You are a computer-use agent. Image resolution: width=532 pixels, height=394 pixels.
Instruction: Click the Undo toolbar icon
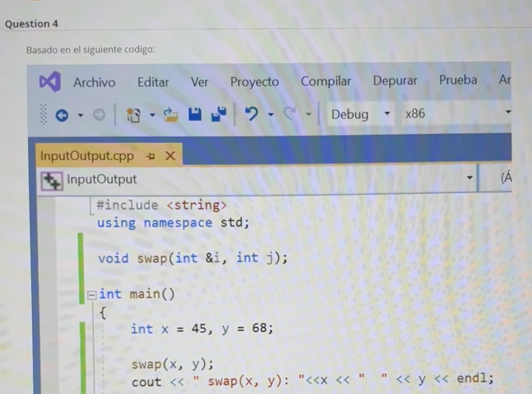click(x=251, y=114)
